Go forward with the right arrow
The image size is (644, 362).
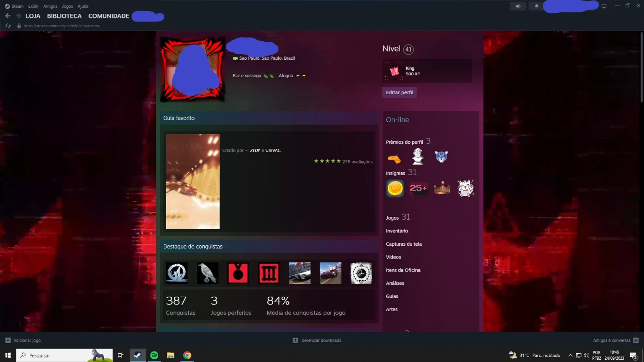tap(18, 16)
